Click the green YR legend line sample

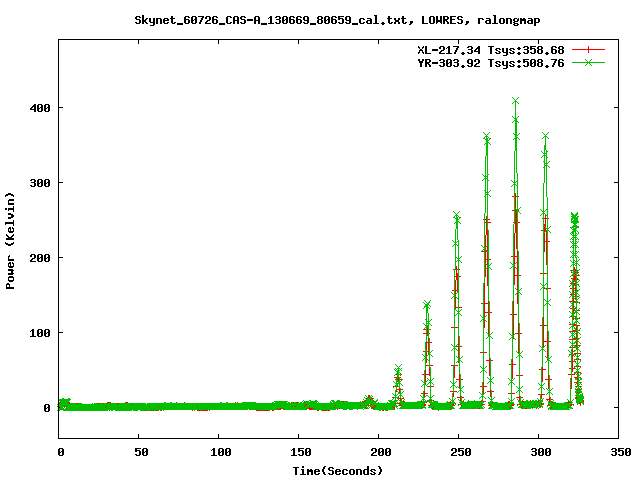[x=588, y=62]
